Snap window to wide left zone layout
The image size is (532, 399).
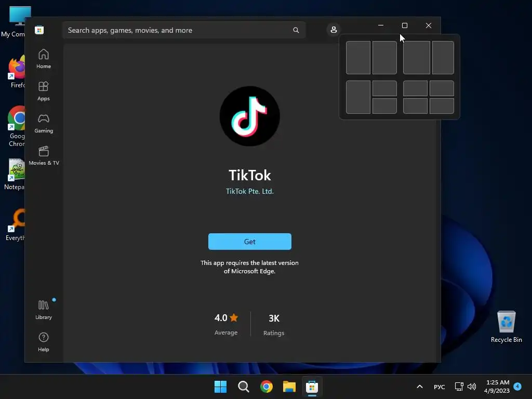point(416,58)
